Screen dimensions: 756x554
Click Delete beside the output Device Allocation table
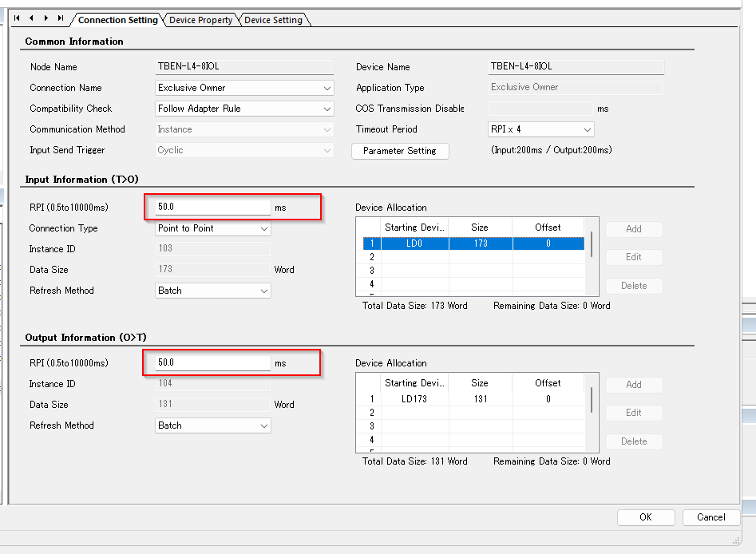(x=634, y=441)
